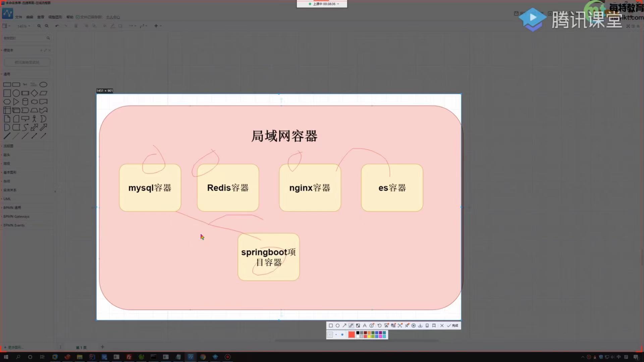Open the 文件 menu
Viewport: 644px width, 362px height.
[18, 17]
